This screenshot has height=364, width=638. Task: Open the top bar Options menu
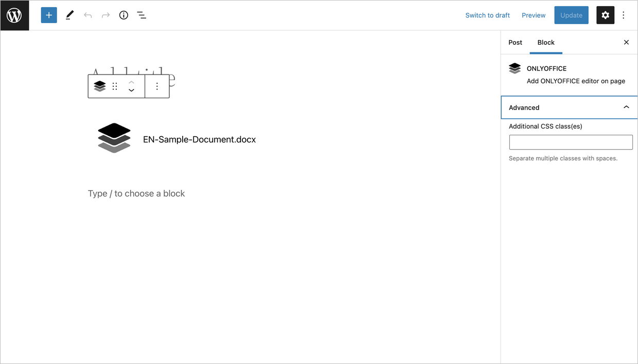[624, 15]
